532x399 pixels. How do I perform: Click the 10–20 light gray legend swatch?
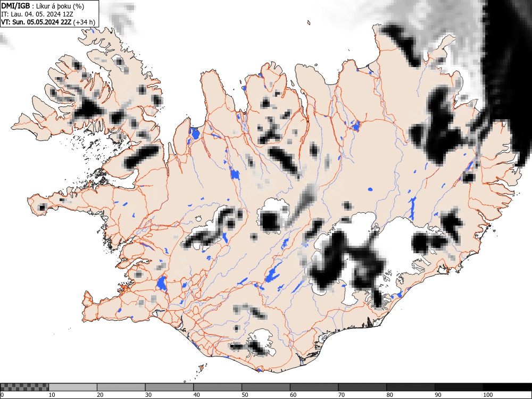(x=73, y=387)
